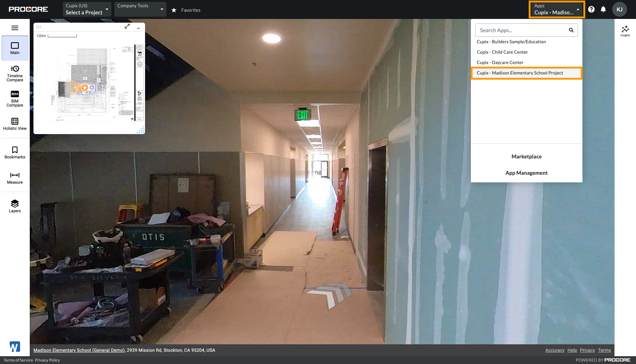
Task: Open Terms of Service link
Action: pyautogui.click(x=18, y=360)
